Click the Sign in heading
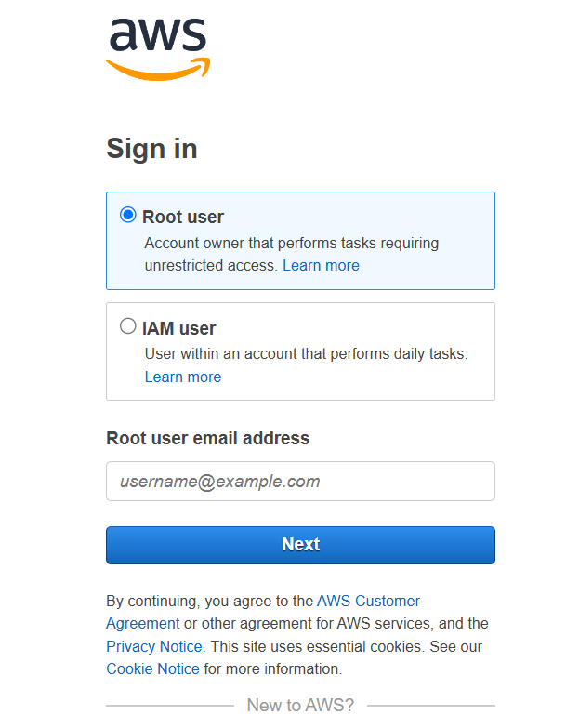 tap(151, 149)
